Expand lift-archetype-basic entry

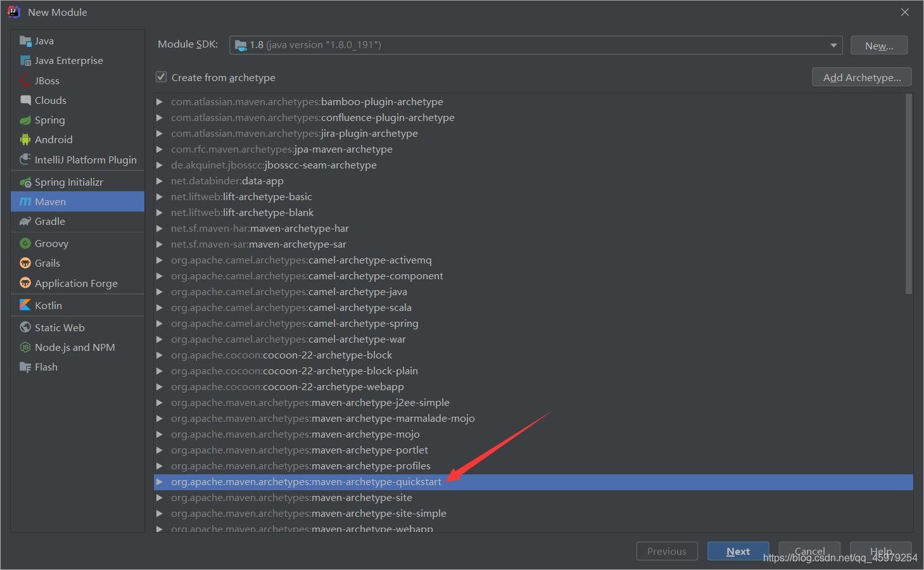coord(160,197)
